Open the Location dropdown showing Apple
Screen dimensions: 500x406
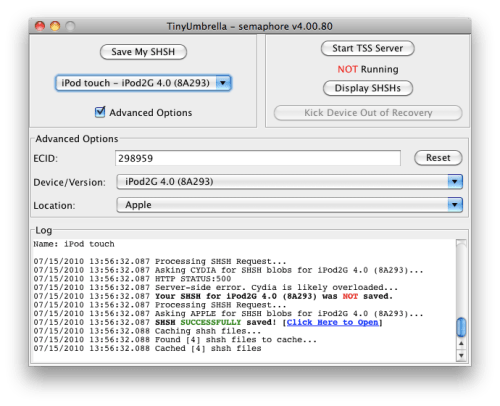pyautogui.click(x=289, y=205)
